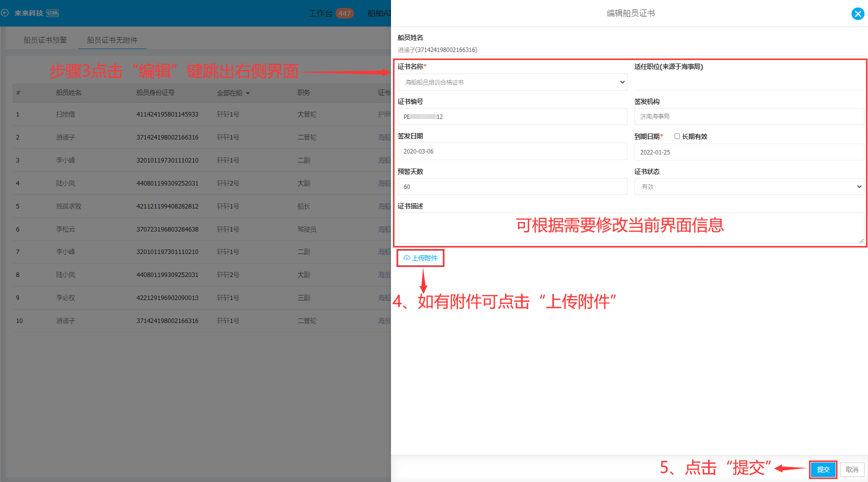Click the 到期日期 date field
Image resolution: width=868 pixels, height=482 pixels.
(749, 152)
